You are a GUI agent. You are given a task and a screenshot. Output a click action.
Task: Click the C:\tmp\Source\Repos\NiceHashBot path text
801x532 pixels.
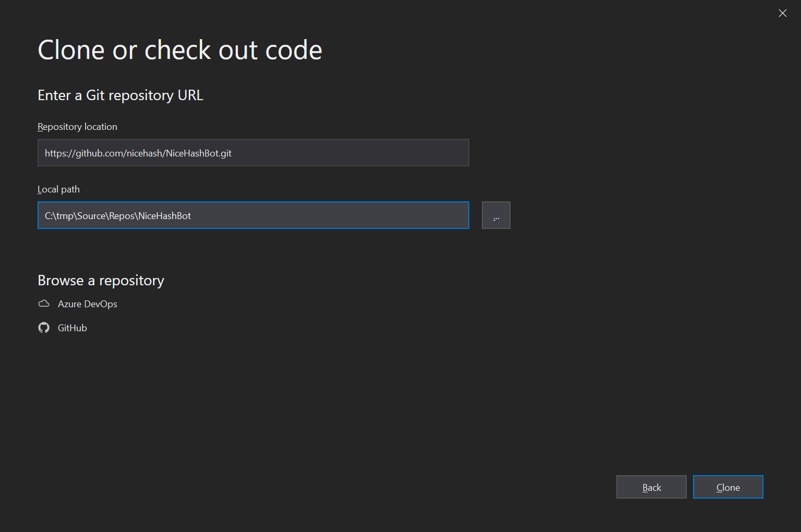pos(118,216)
